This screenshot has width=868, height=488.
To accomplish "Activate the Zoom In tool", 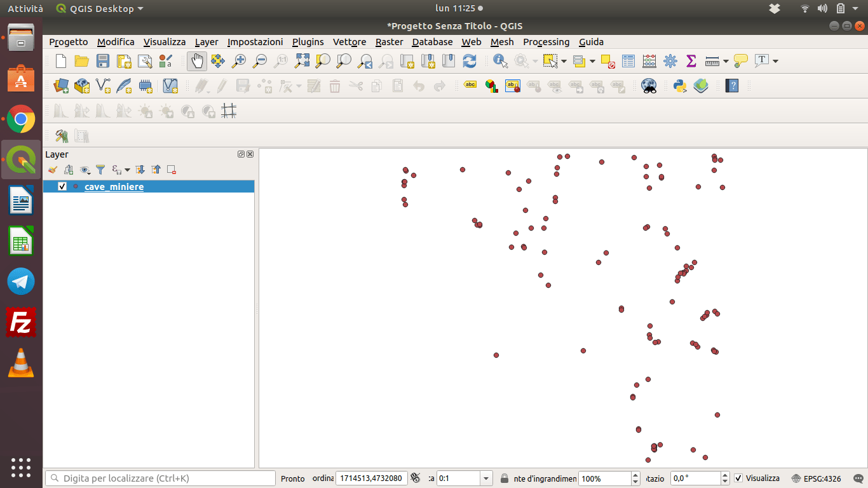I will click(238, 60).
